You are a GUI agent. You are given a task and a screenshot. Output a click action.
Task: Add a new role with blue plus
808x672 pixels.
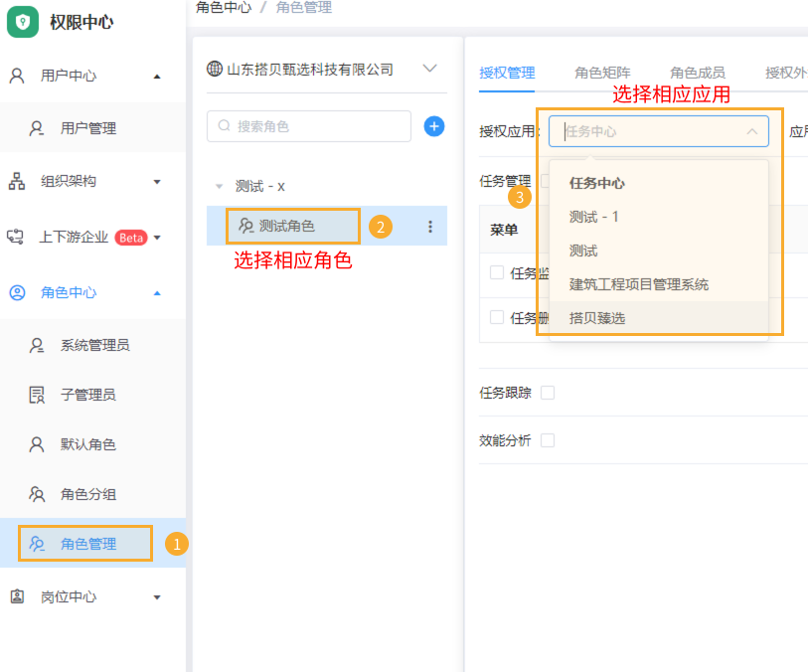[434, 126]
